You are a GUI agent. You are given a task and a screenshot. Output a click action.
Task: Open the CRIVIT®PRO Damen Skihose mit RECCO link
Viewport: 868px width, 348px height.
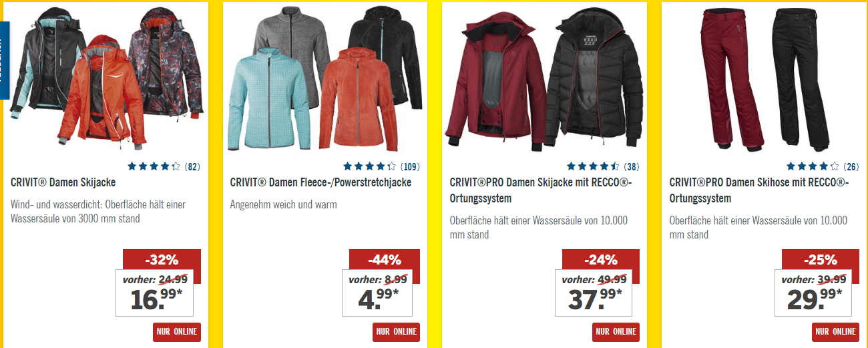758,190
